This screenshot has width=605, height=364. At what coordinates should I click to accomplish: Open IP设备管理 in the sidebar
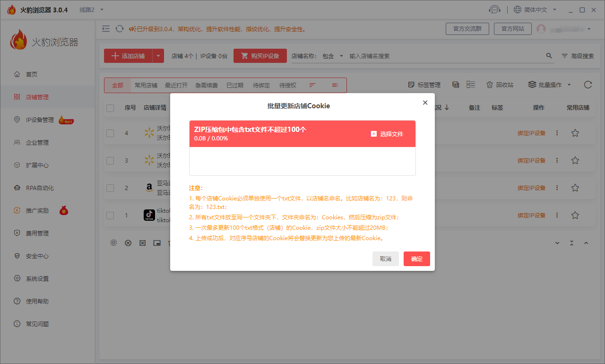[x=40, y=120]
